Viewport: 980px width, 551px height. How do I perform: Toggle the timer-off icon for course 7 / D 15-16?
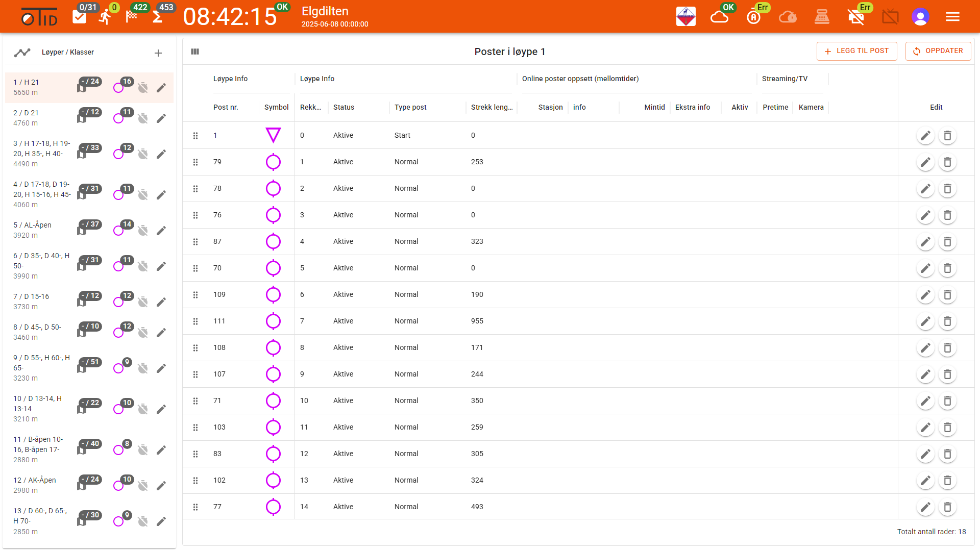143,302
